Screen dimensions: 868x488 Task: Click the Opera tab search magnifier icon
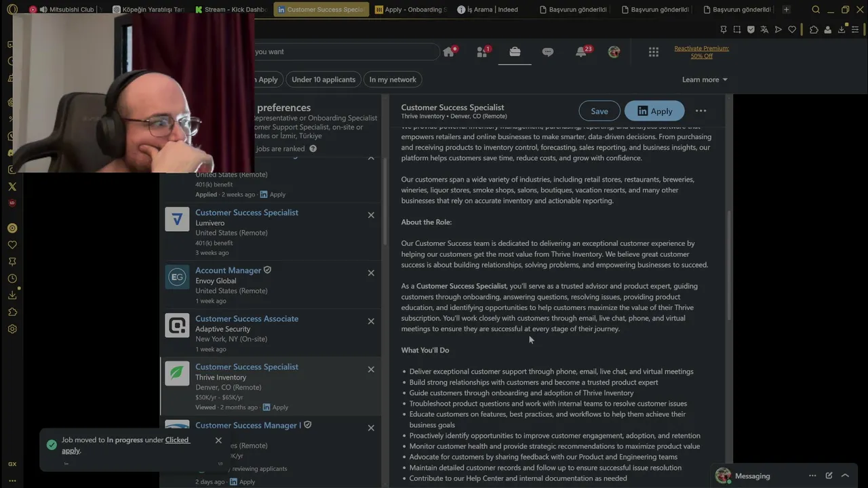pos(816,9)
